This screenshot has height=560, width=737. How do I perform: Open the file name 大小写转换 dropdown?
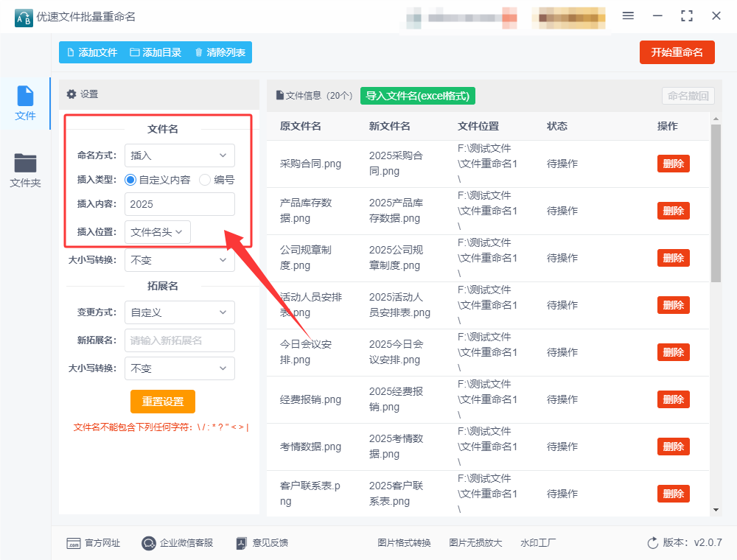click(x=180, y=260)
